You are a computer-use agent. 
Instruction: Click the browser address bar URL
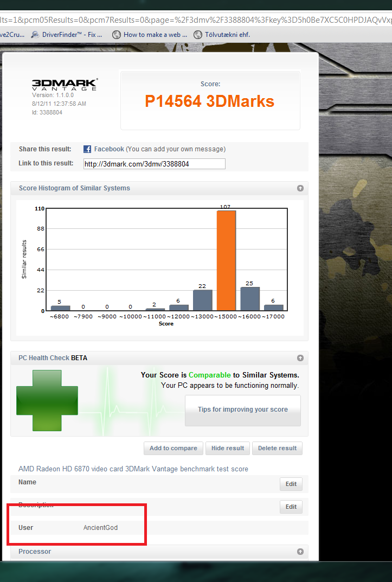click(195, 19)
